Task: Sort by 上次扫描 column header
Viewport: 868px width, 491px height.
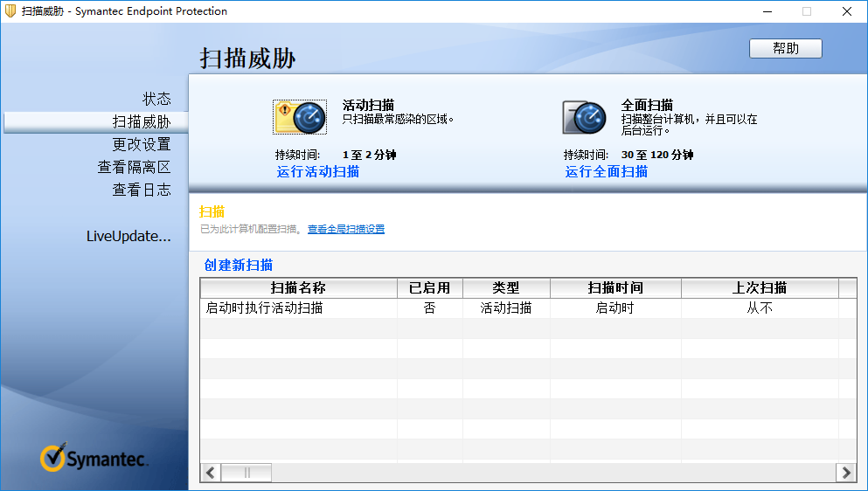Action: click(x=760, y=287)
